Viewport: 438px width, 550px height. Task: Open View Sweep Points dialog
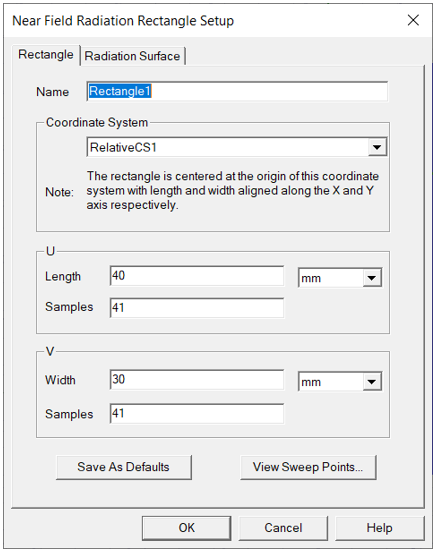308,467
